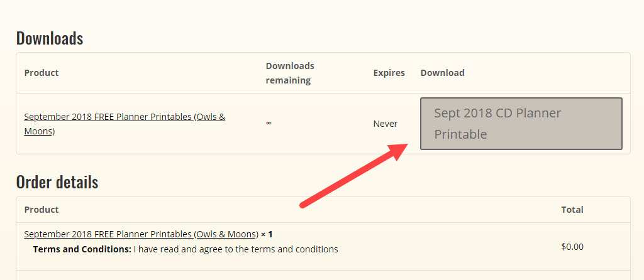Click the infinity symbol under Downloads remaining

pos(269,124)
